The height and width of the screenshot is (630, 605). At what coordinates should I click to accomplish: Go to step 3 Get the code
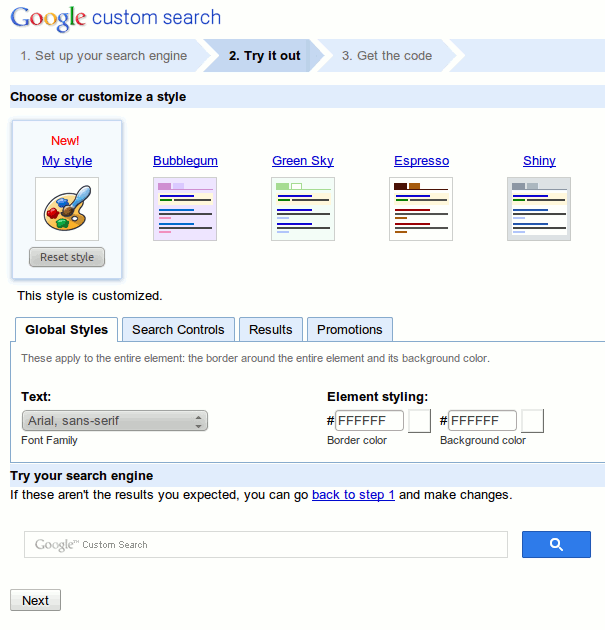[387, 55]
